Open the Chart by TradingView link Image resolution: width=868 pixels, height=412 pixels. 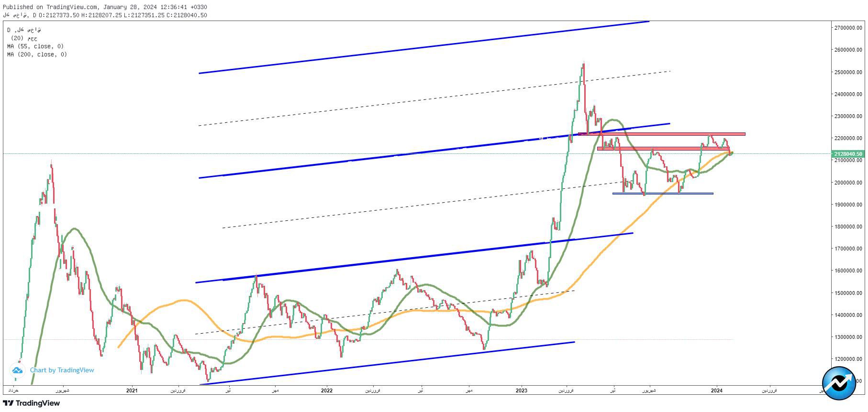pos(62,370)
